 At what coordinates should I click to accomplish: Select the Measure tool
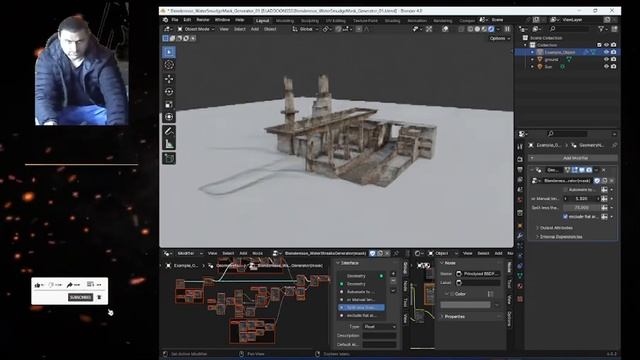tap(169, 144)
